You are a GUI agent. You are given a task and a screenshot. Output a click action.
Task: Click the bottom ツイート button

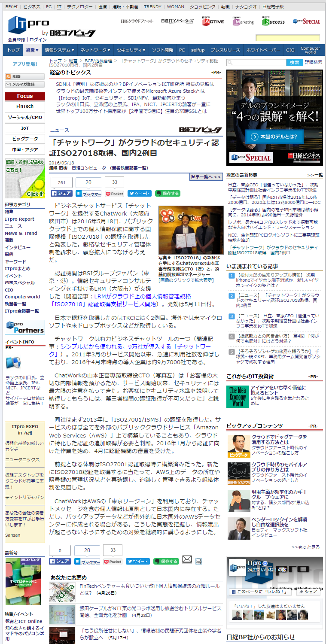[138, 561]
